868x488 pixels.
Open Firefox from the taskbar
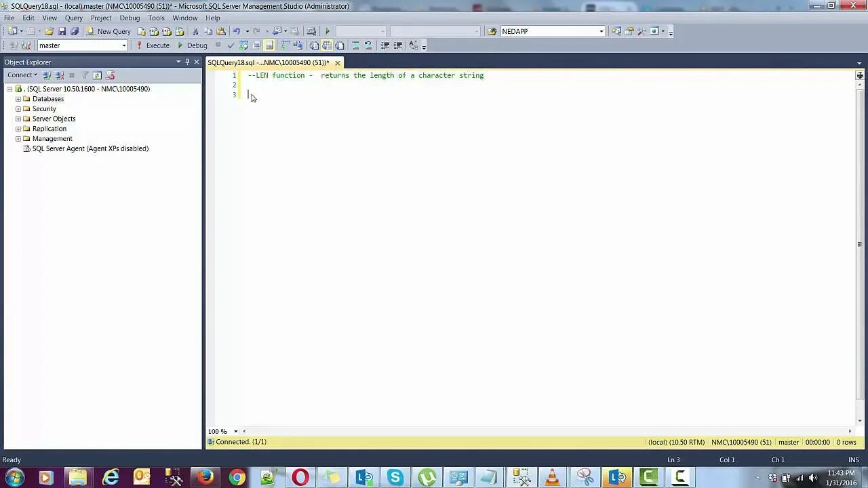coord(205,477)
